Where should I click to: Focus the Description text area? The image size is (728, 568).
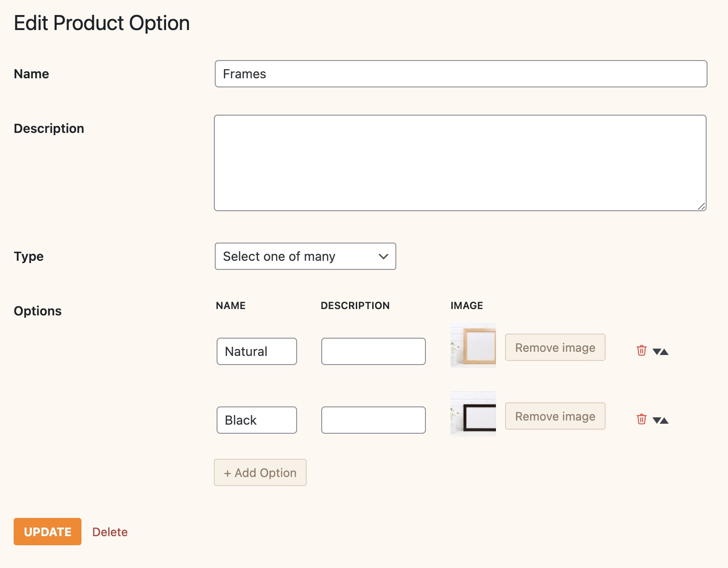(x=460, y=163)
